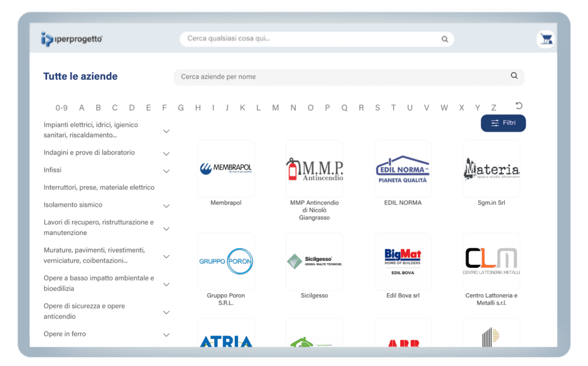Open the EDIL NORMA logo card
Screen dimensions: 588x366
[403, 168]
